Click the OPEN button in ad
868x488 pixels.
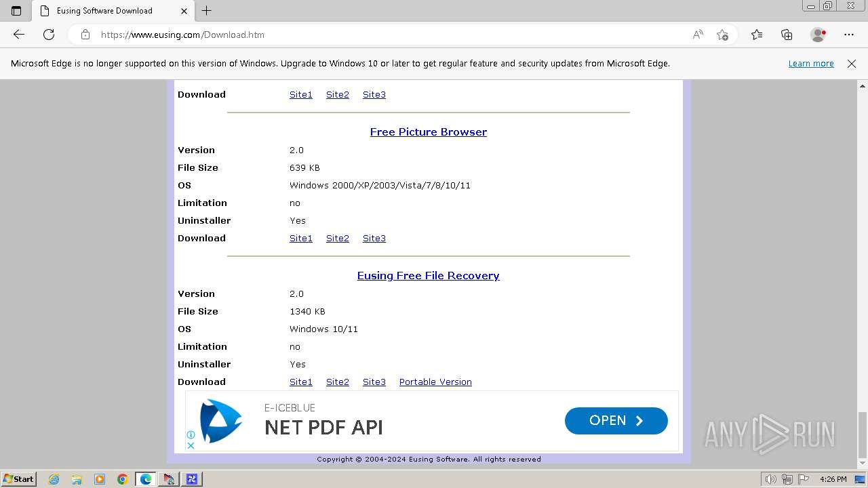pyautogui.click(x=616, y=421)
